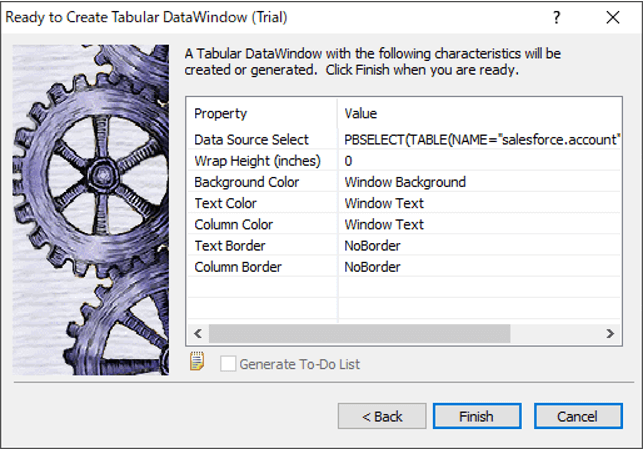Cancel the DataWindow wizard
The image size is (644, 450).
578,416
